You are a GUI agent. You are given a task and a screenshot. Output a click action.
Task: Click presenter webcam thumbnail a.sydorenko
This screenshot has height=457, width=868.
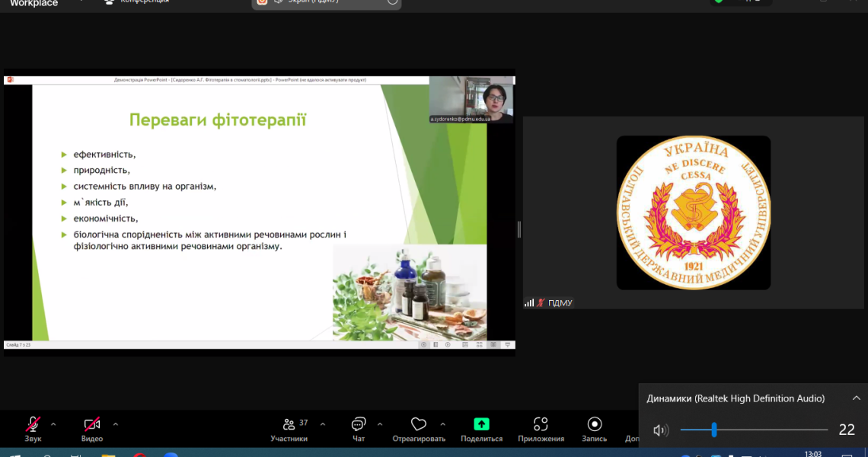point(471,100)
